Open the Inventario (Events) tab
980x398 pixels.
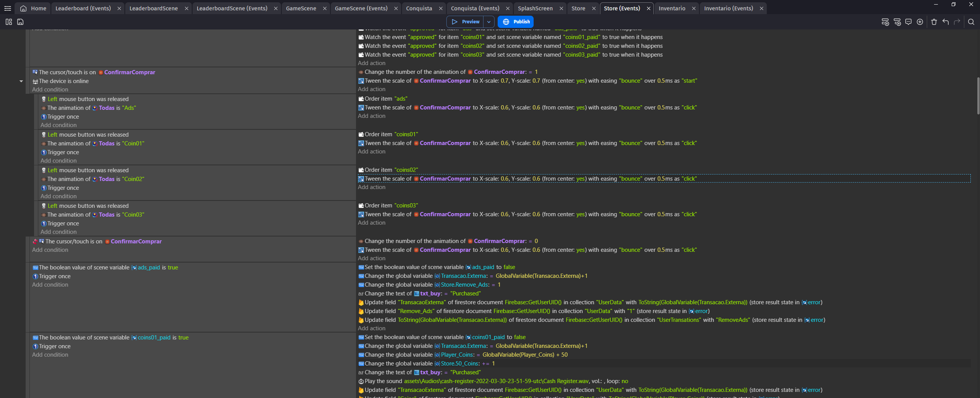tap(728, 8)
